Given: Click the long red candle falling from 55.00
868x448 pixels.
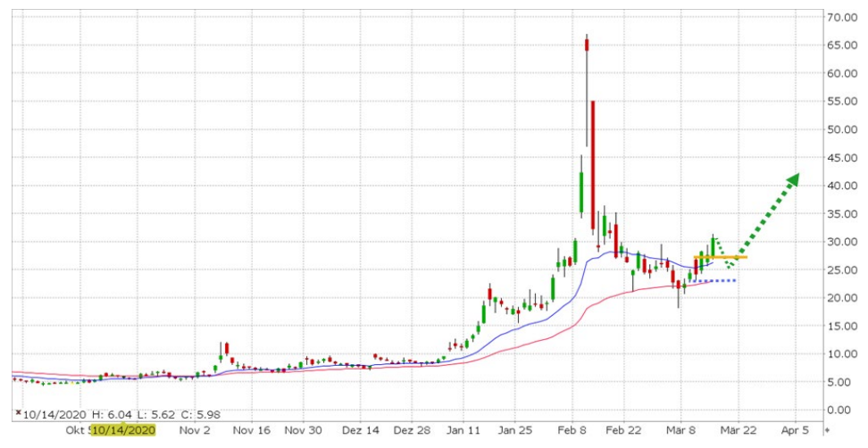Looking at the screenshot, I should point(593,165).
